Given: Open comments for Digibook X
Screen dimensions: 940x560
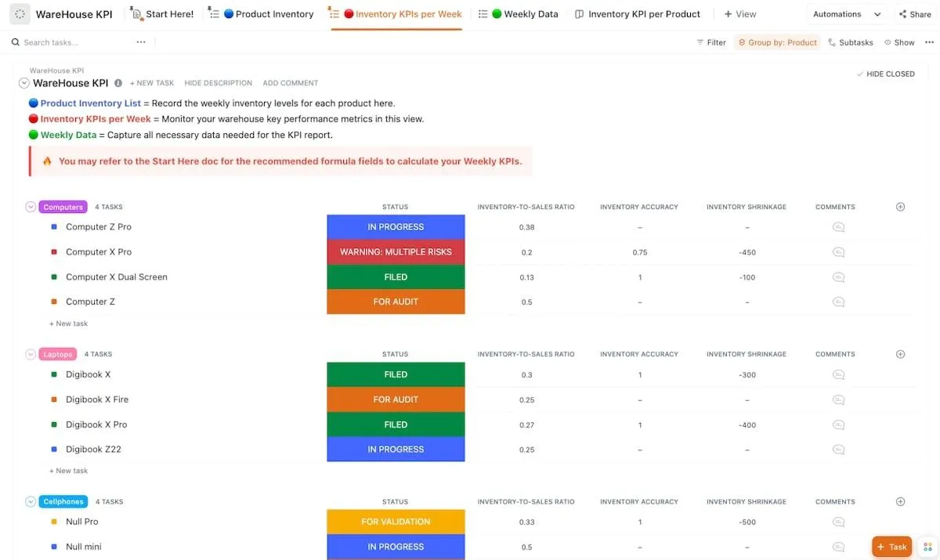Looking at the screenshot, I should pyautogui.click(x=838, y=374).
